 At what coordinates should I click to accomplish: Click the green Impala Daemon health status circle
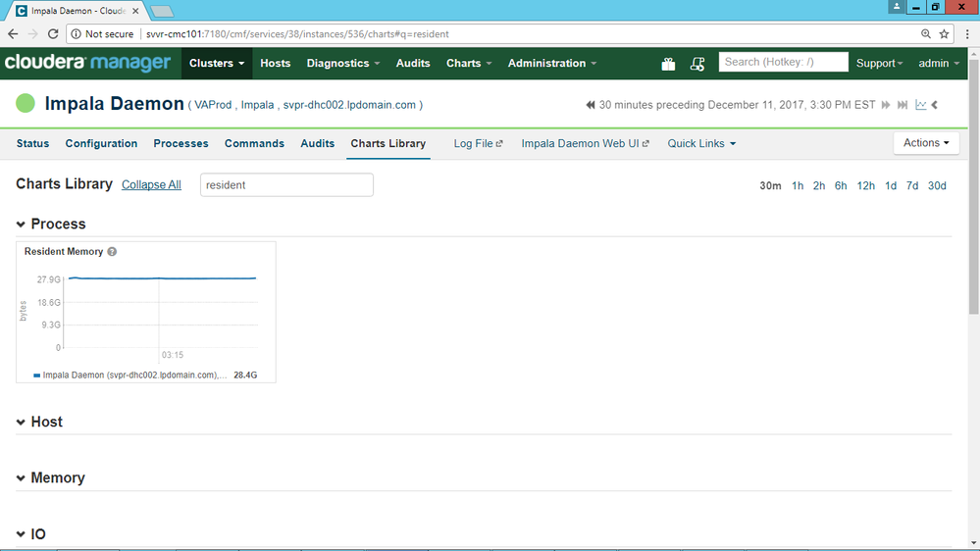point(26,103)
